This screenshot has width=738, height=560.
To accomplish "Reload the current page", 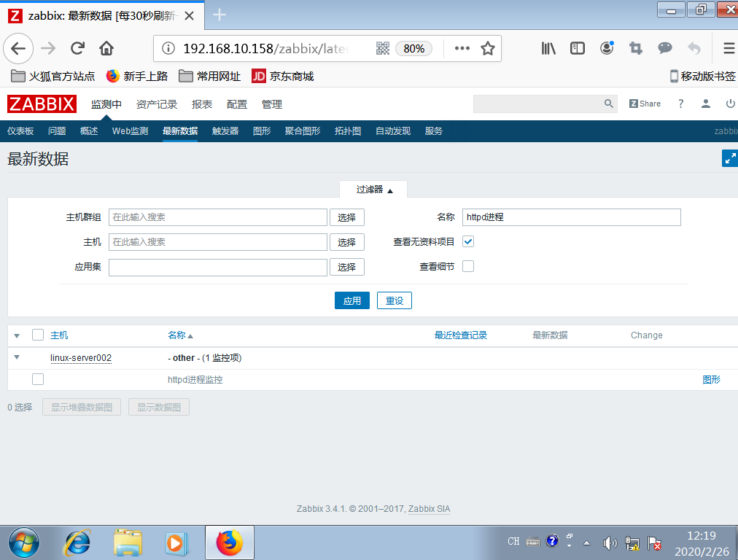I will pos(77,48).
